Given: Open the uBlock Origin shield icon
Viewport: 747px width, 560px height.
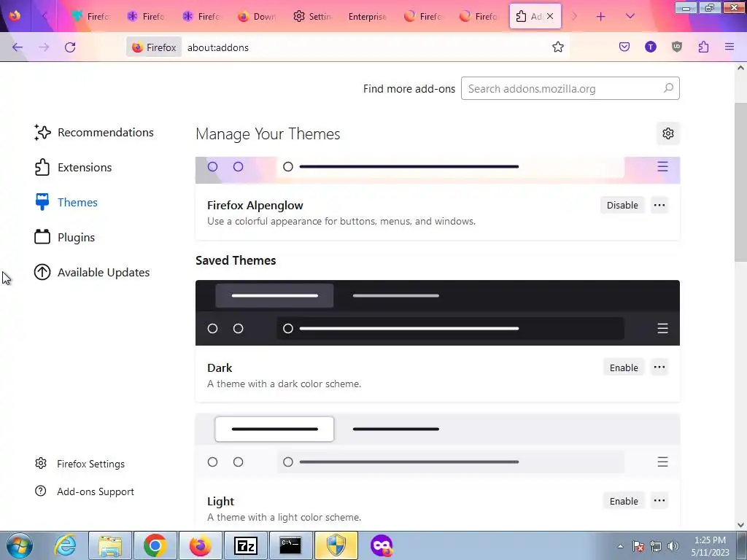Looking at the screenshot, I should [676, 47].
